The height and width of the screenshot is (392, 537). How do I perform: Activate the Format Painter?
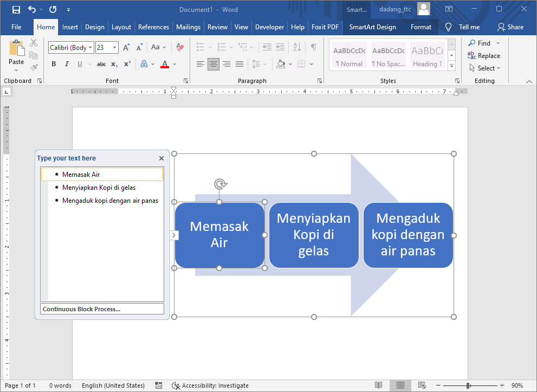coord(33,67)
